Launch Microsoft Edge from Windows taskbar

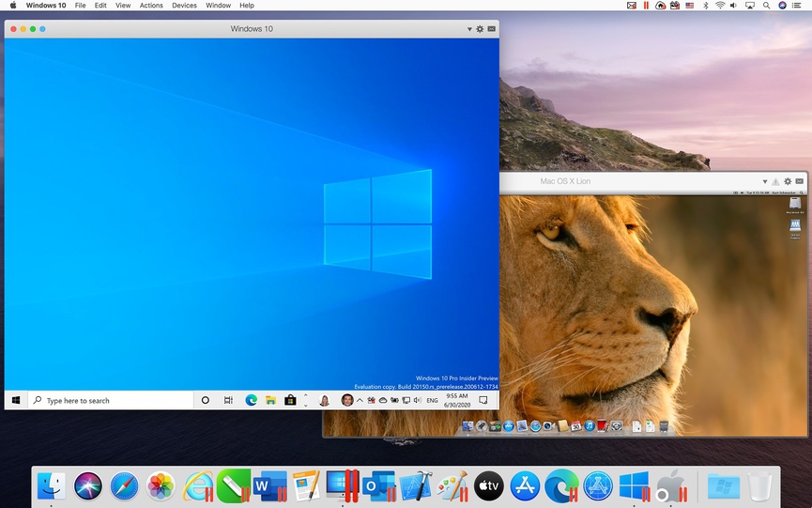[x=252, y=400]
